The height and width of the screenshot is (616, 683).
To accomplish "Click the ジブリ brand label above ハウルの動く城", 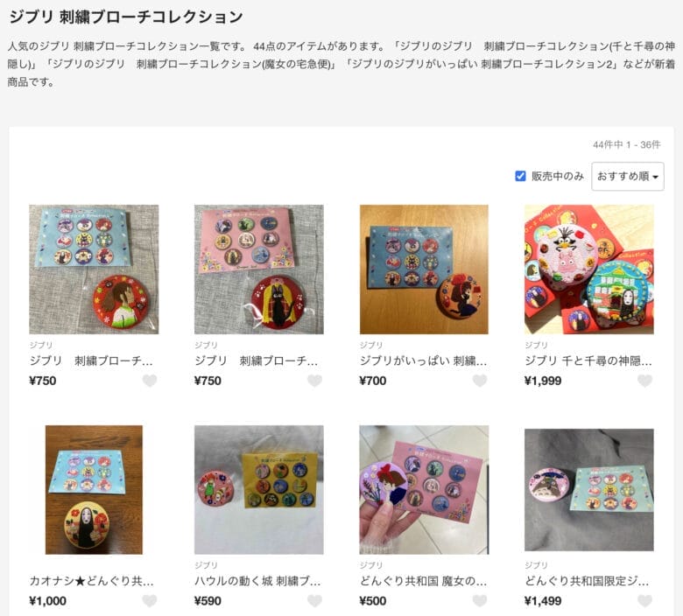I will coord(206,565).
